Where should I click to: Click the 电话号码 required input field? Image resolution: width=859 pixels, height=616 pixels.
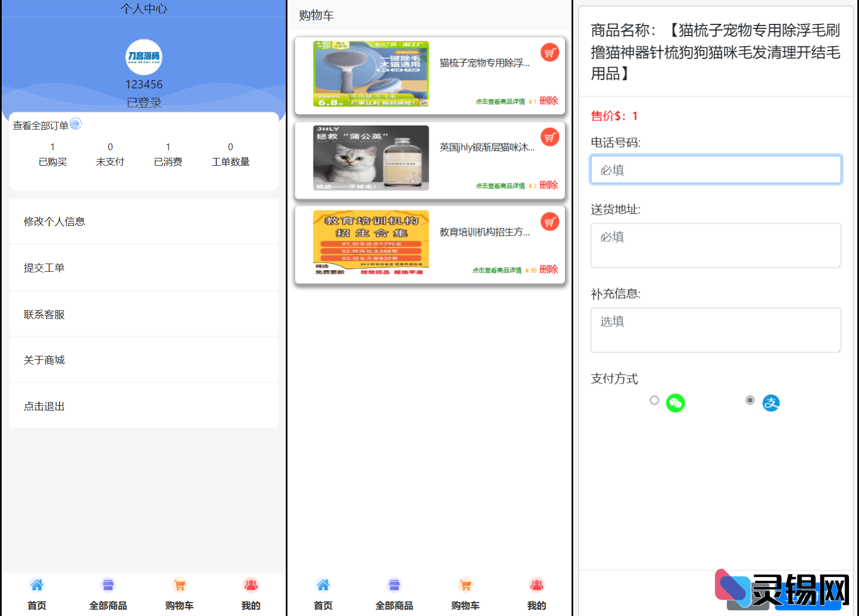pyautogui.click(x=716, y=170)
